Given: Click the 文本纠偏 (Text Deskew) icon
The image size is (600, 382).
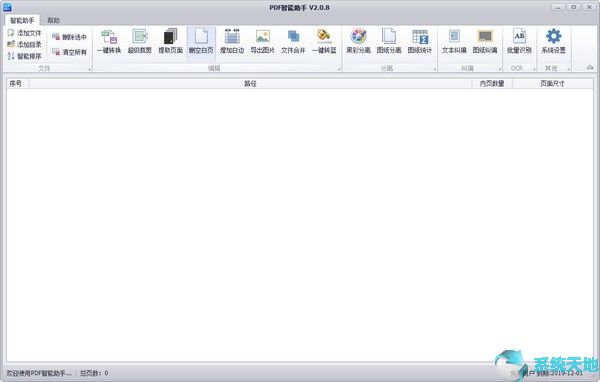Looking at the screenshot, I should (454, 36).
